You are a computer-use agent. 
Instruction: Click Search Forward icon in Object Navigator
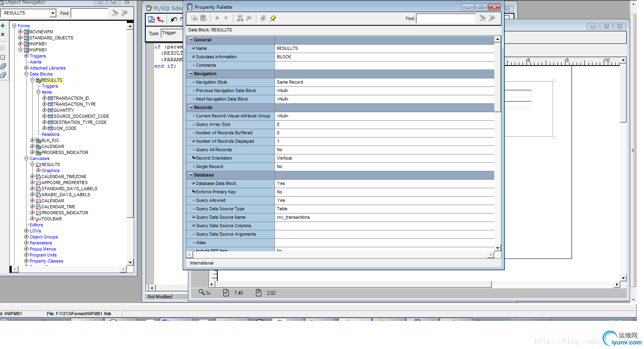[115, 13]
